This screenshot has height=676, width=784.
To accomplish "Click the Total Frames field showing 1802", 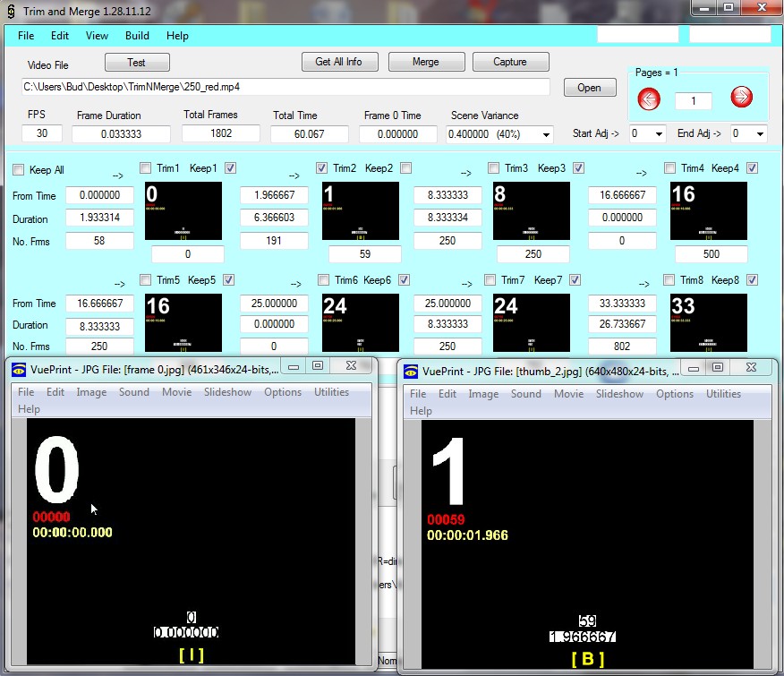I will 221,133.
